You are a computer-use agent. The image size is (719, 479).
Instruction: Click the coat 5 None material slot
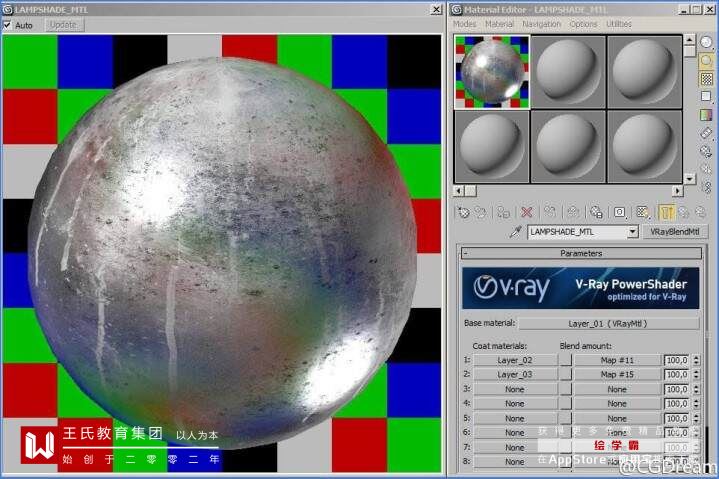[514, 418]
